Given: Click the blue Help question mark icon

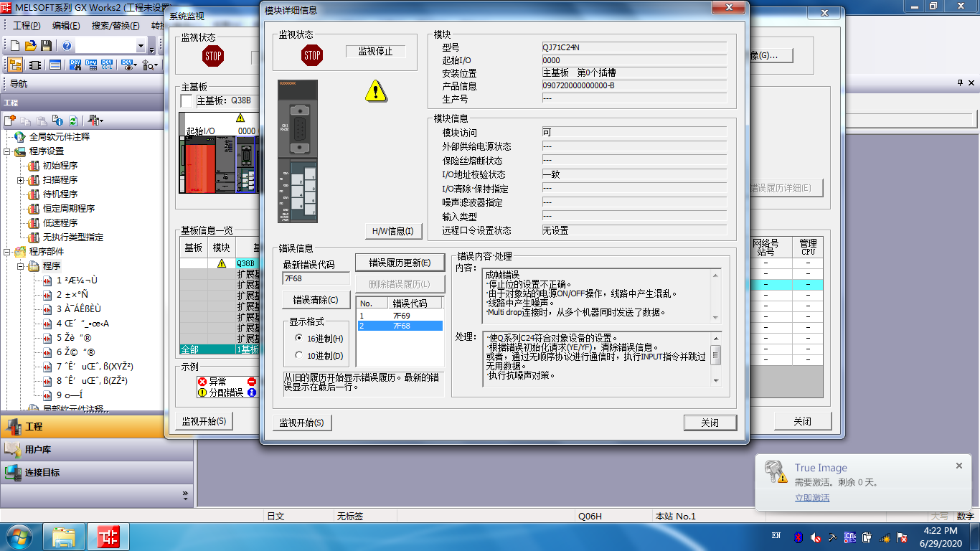Looking at the screenshot, I should [x=67, y=46].
